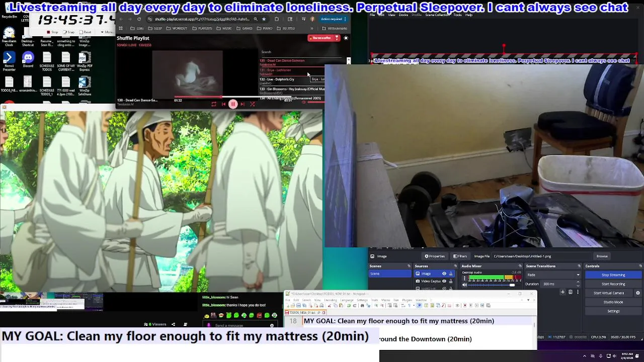Screen dimensions: 644x362
Task: Open WinZip PDF Express desktop icon
Action: [85, 61]
